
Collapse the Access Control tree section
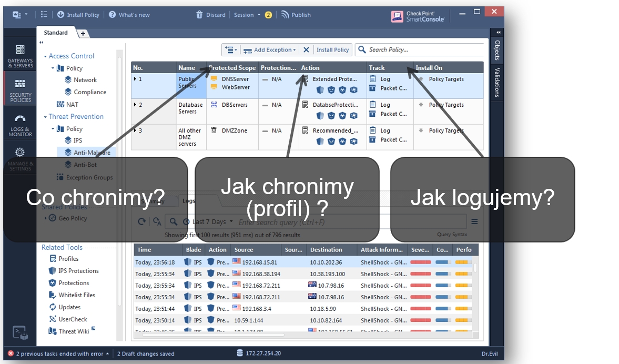coord(46,56)
